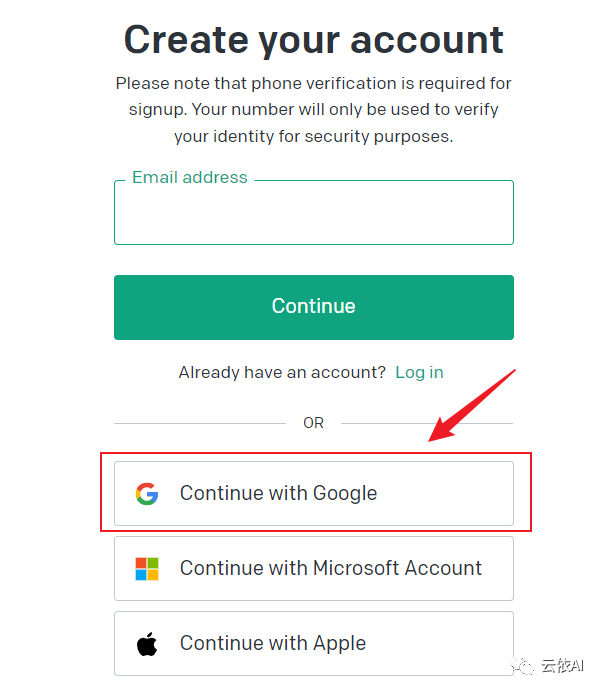Click the Create your account heading
Image resolution: width=603 pixels, height=692 pixels.
pyautogui.click(x=313, y=40)
